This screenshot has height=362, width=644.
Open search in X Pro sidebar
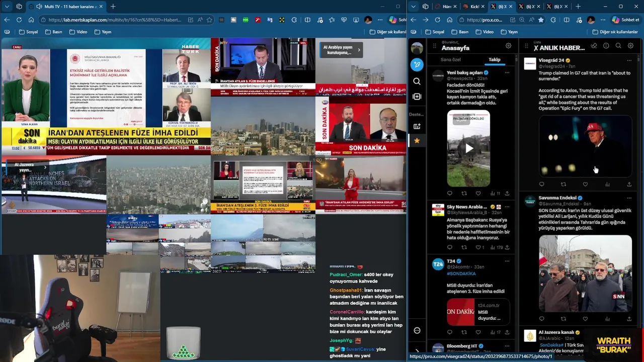coord(417,81)
